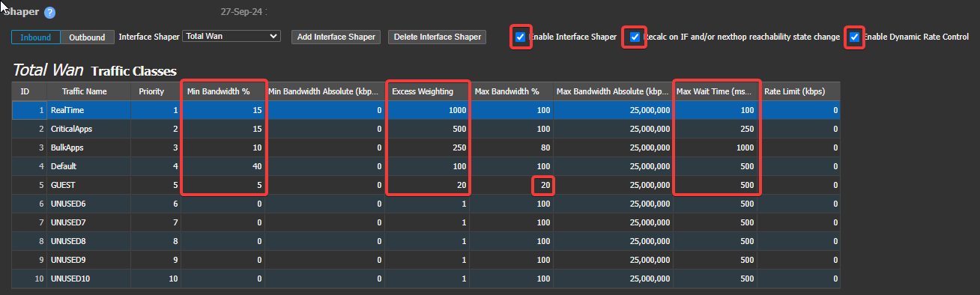980x295 pixels.
Task: Edit GUEST Min Bandwidth % value 5
Action: point(223,185)
